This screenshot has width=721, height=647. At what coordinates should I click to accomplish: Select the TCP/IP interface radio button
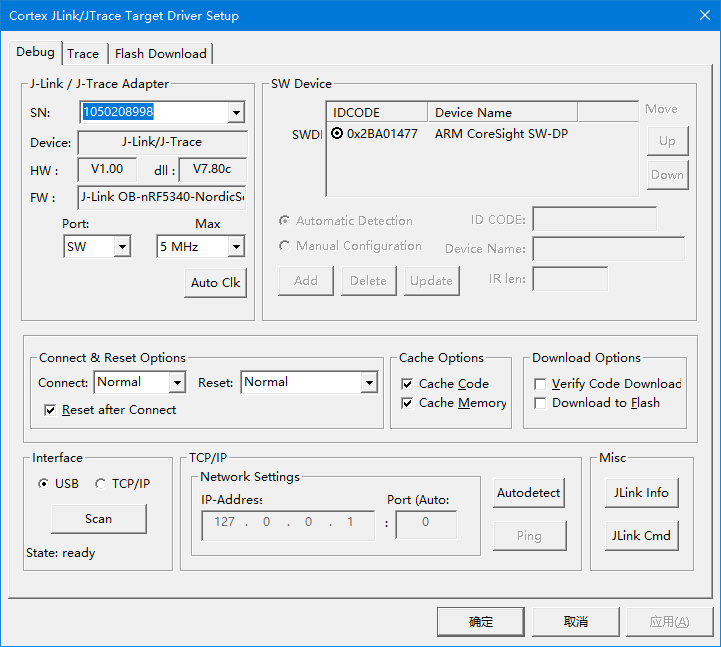pos(100,484)
